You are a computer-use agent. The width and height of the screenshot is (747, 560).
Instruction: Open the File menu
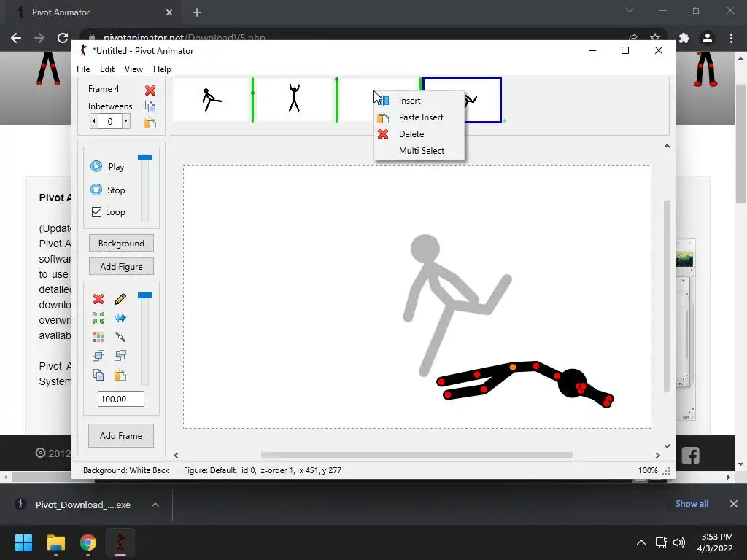(x=83, y=69)
